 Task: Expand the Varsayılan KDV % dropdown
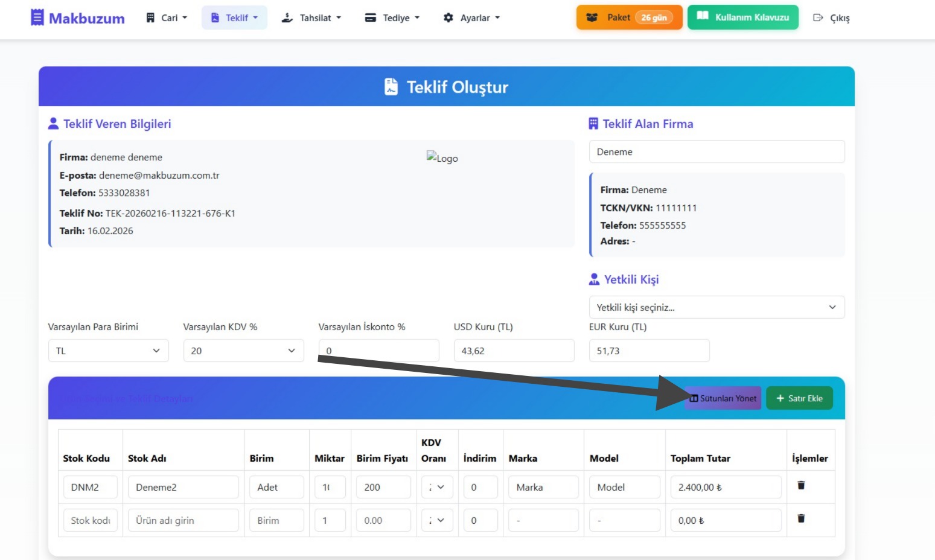pyautogui.click(x=243, y=351)
